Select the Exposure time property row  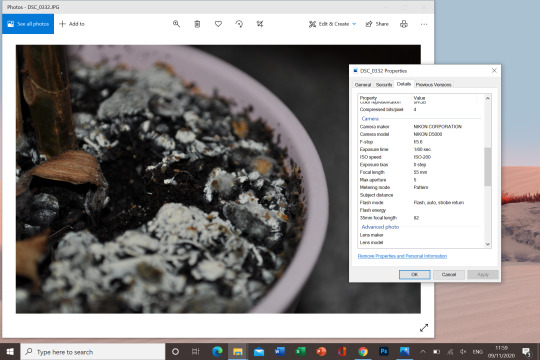click(x=421, y=150)
